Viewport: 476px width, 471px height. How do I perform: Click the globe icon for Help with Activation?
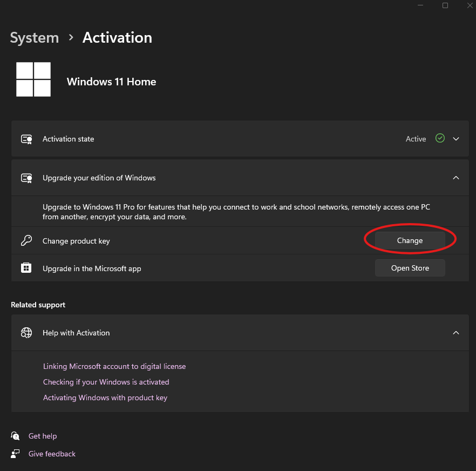(26, 333)
